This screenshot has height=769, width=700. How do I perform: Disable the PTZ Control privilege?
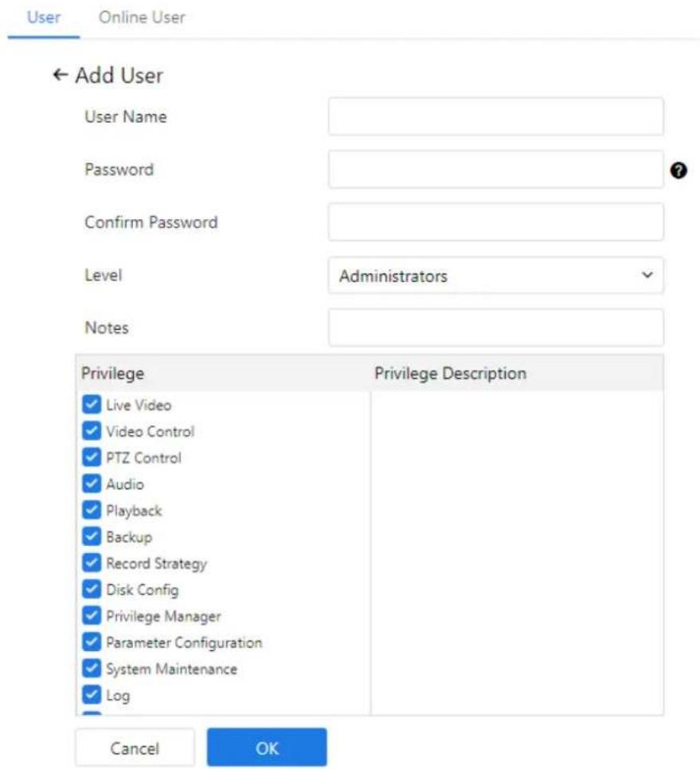coord(92,457)
